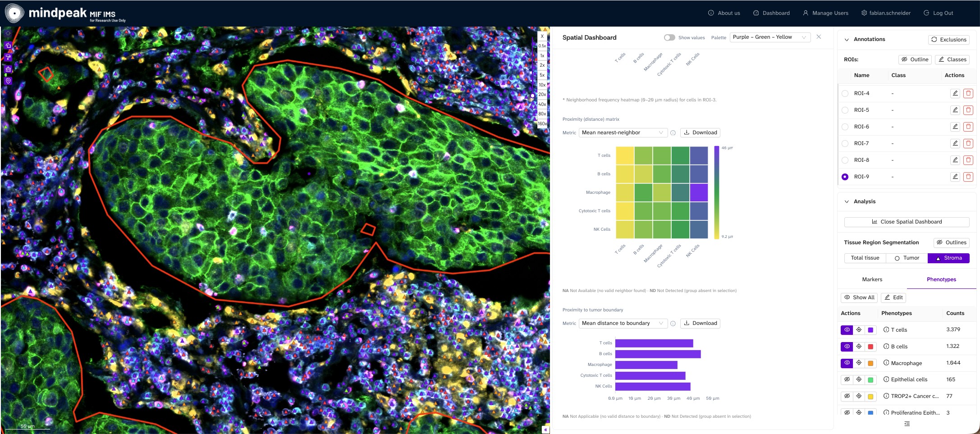The width and height of the screenshot is (980, 434).
Task: Switch to the Markers tab
Action: click(872, 279)
